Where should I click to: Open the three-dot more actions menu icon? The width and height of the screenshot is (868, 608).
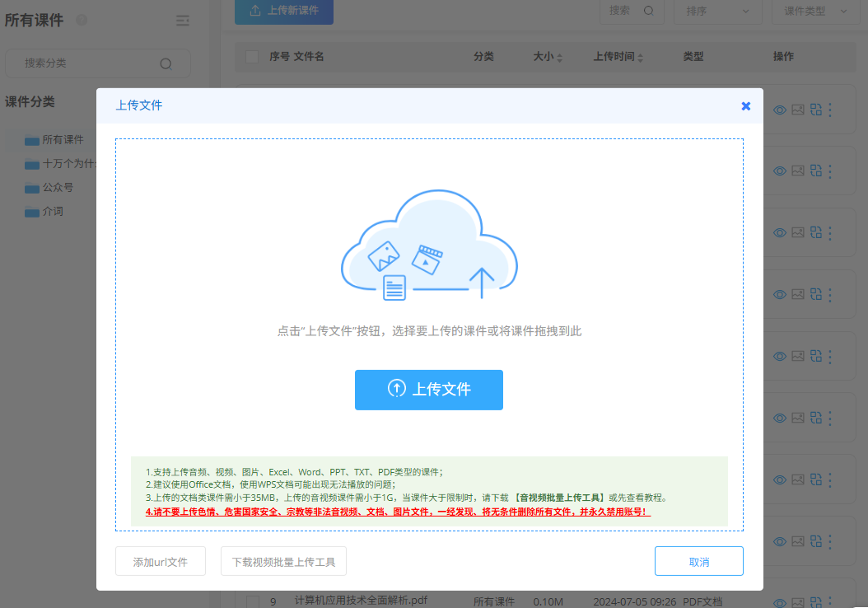pyautogui.click(x=830, y=109)
